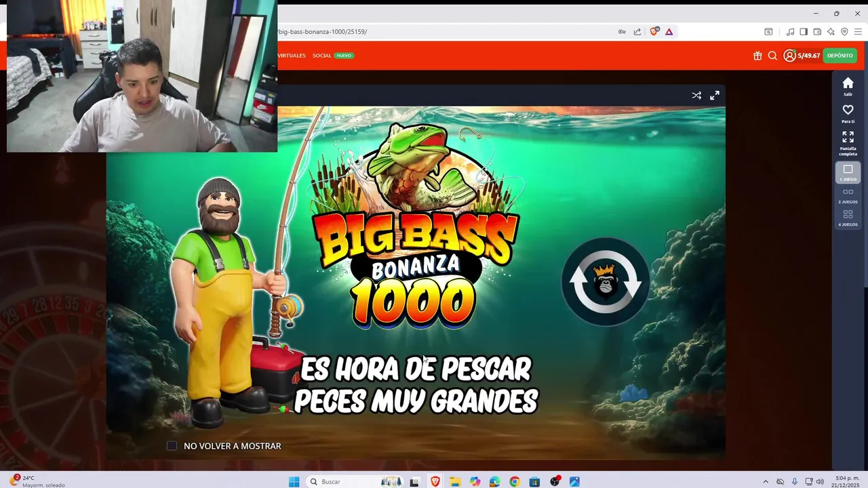Click the circular reload arrows game icon
This screenshot has height=488, width=868.
[606, 282]
